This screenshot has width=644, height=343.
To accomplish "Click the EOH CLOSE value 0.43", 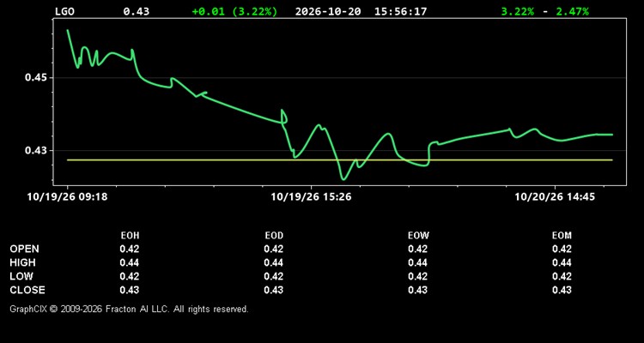I will click(x=130, y=290).
